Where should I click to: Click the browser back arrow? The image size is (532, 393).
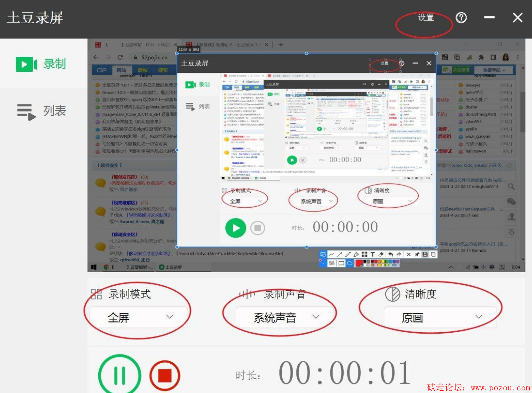(96, 57)
